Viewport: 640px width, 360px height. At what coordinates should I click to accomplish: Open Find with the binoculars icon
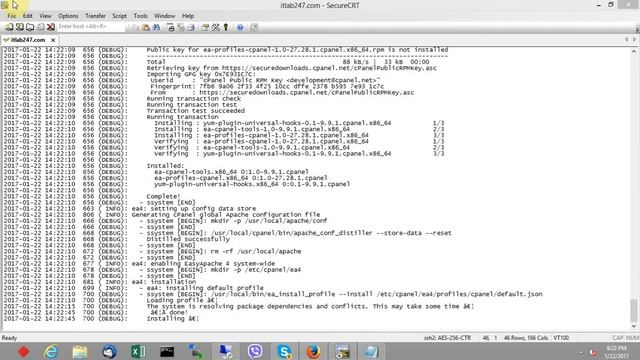point(156,27)
